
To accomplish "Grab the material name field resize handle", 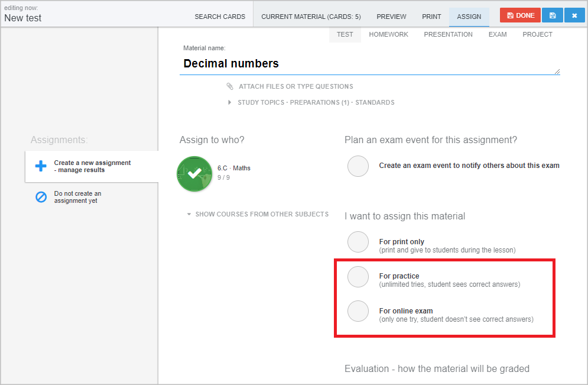I will point(557,72).
